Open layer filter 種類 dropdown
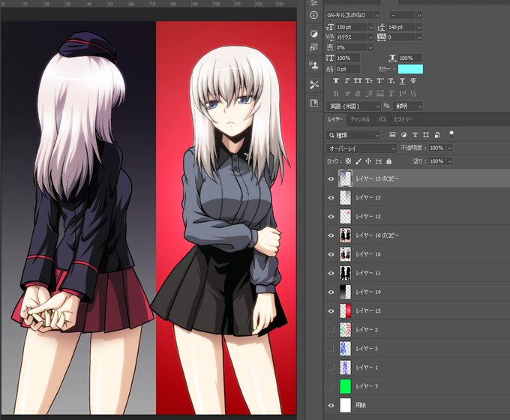510x420 pixels. pyautogui.click(x=353, y=135)
